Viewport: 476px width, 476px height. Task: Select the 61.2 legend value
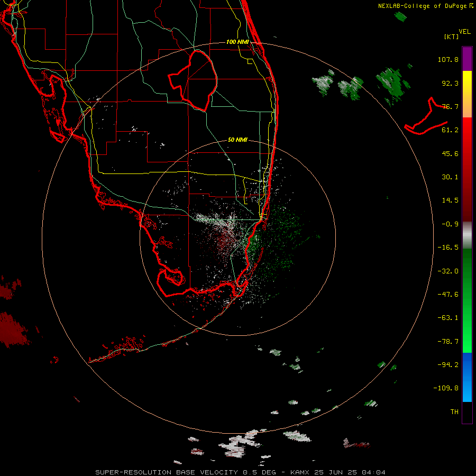tap(450, 130)
